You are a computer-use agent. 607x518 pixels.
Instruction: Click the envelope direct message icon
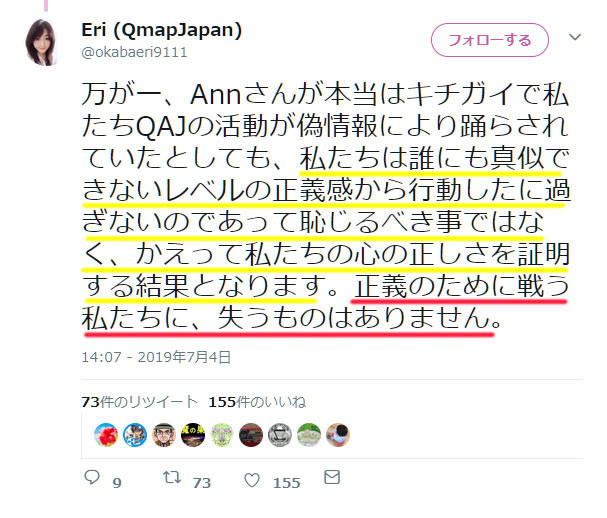(x=332, y=477)
